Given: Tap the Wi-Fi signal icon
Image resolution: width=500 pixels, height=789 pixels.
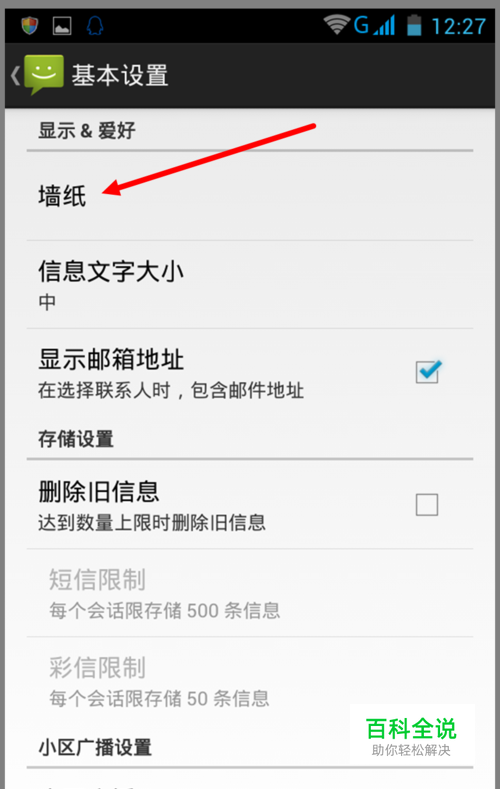Looking at the screenshot, I should coord(337,24).
